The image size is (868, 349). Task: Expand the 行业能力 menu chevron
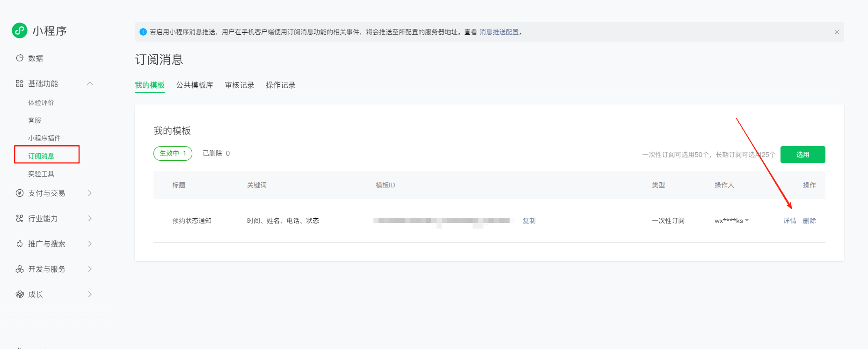(x=90, y=218)
